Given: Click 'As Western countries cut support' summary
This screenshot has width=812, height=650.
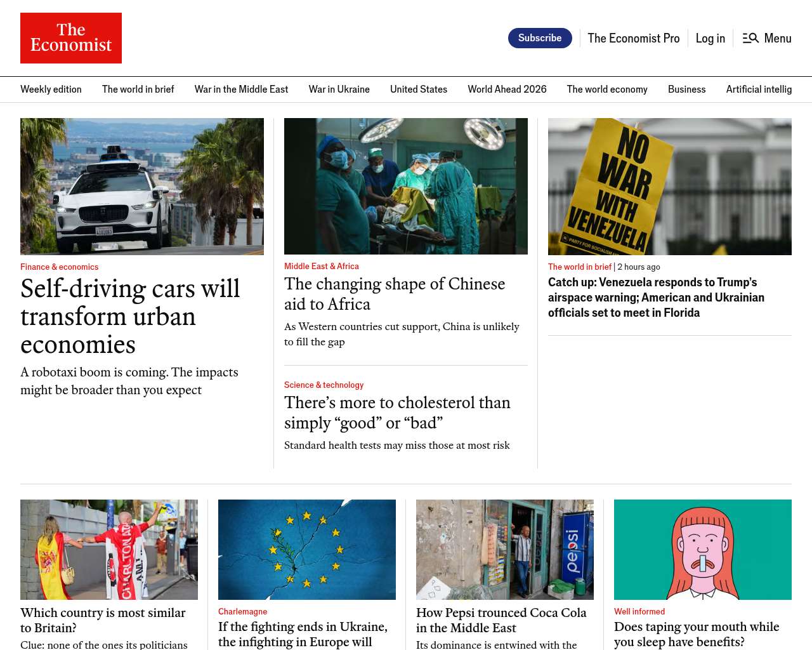Looking at the screenshot, I should [x=402, y=334].
